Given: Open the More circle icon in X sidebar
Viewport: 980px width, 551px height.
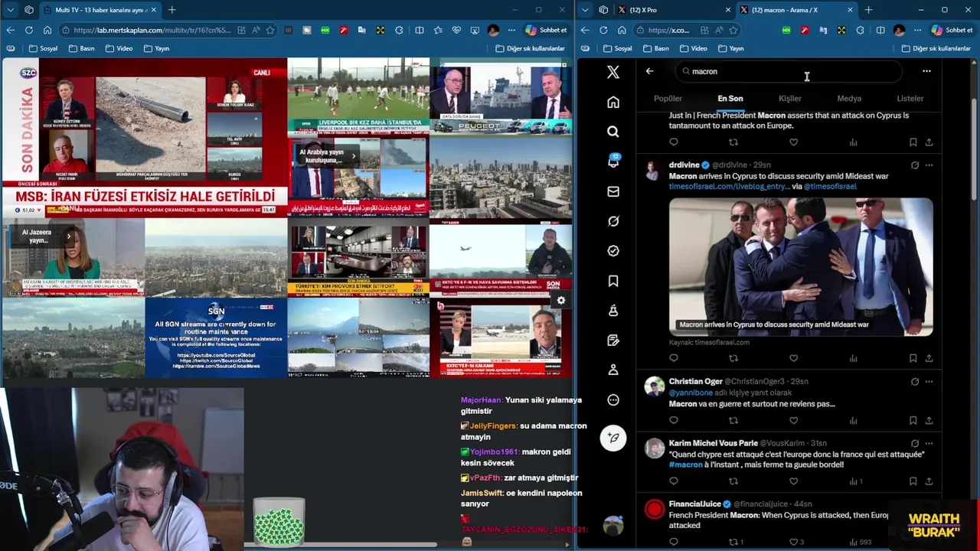Looking at the screenshot, I should tap(613, 399).
